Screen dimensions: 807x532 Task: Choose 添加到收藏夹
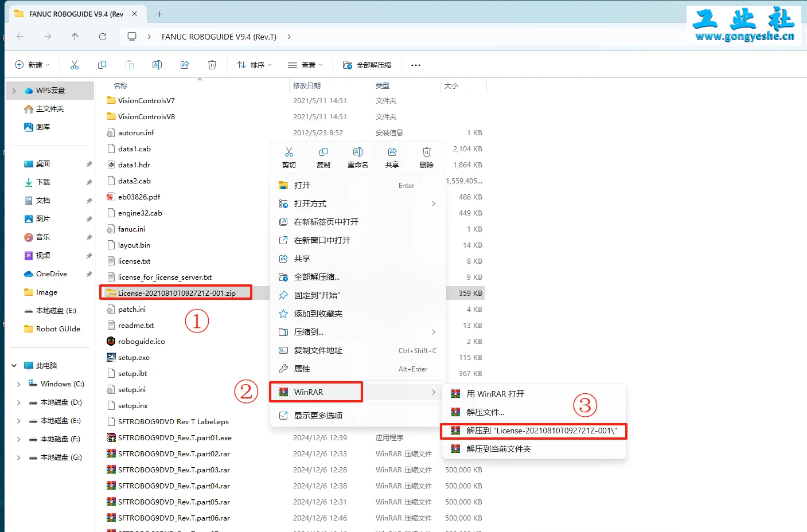click(x=358, y=314)
